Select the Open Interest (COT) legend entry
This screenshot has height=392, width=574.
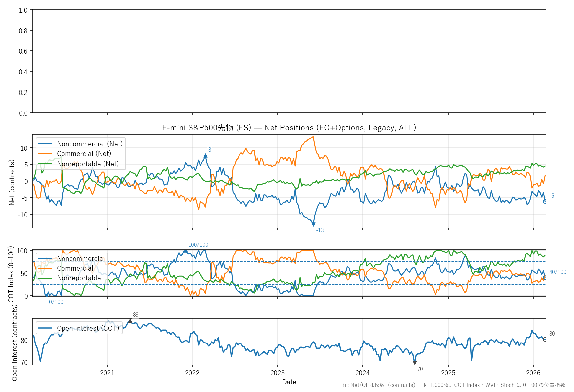[x=88, y=328]
